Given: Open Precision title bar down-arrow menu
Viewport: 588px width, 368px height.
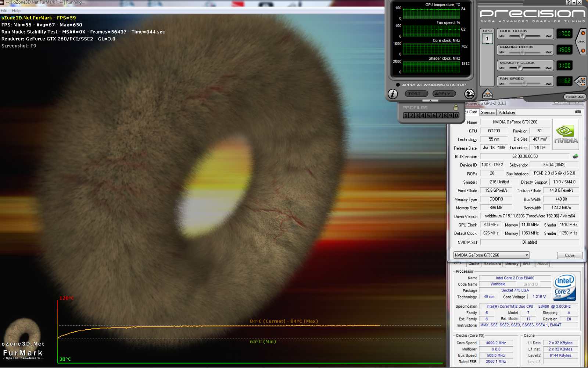Looking at the screenshot, I should click(x=574, y=3).
